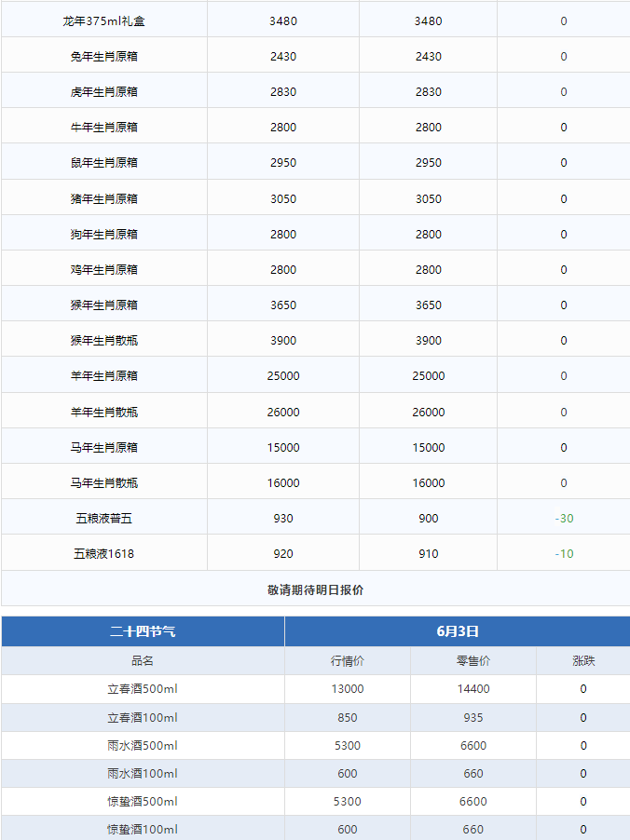This screenshot has height=840, width=630.
Task: Click the 龙年375ml礼盒 product name
Action: pyautogui.click(x=104, y=20)
